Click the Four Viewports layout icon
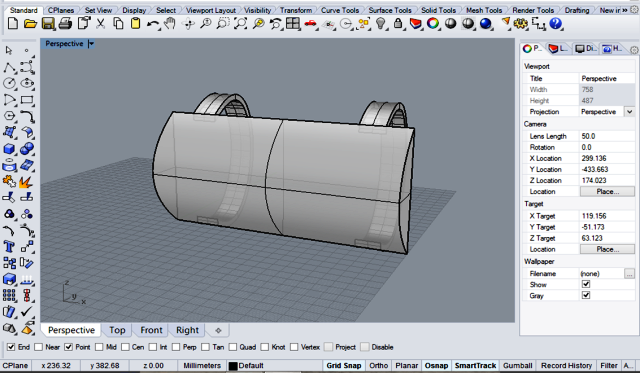Image resolution: width=640 pixels, height=373 pixels. [293, 24]
